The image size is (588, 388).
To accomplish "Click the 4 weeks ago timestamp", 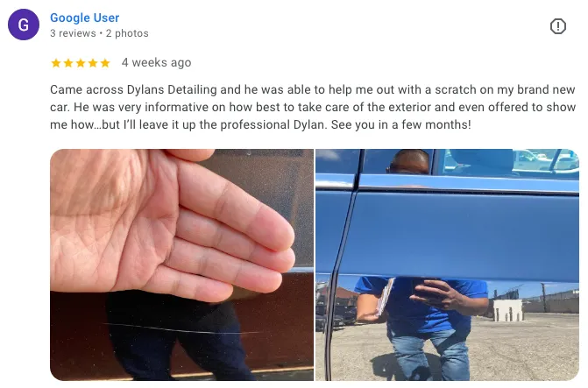I will pyautogui.click(x=156, y=62).
